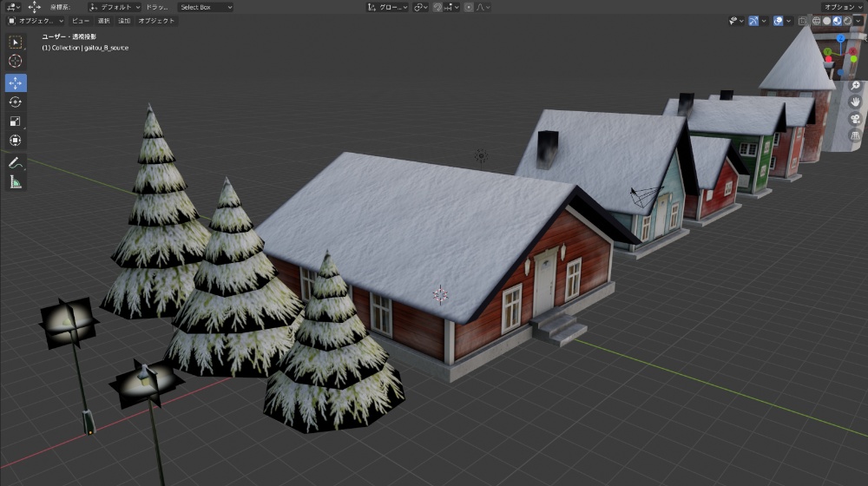Expand the shading options dropdown arrow
Image resolution: width=868 pixels, height=486 pixels.
pos(858,21)
